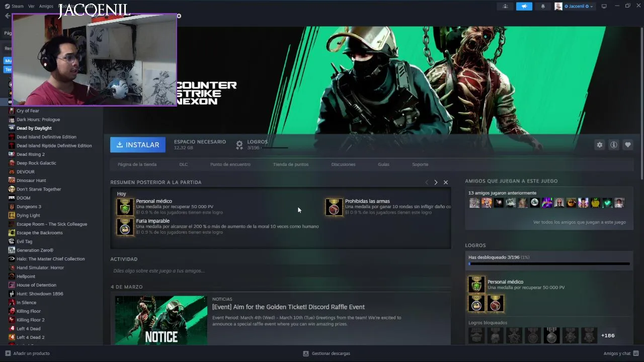644x362 pixels.
Task: Show the +186 more locked achievements
Action: coord(608,335)
